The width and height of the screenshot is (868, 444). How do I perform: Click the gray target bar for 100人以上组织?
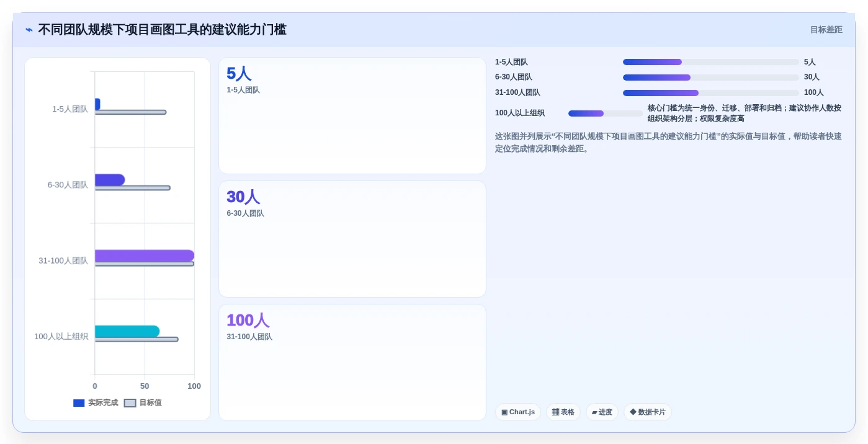pos(136,339)
